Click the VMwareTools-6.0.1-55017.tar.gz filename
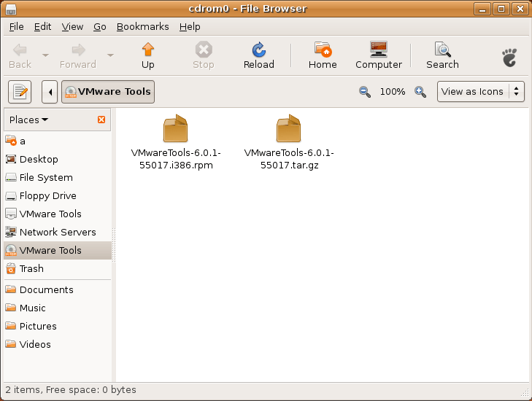The image size is (532, 401). pyautogui.click(x=289, y=159)
